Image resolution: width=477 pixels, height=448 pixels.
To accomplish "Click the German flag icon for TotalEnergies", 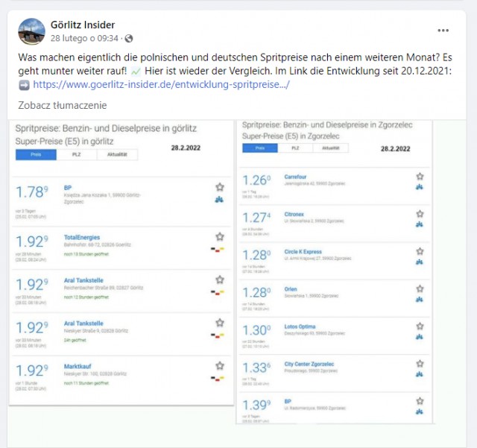I will tap(218, 250).
